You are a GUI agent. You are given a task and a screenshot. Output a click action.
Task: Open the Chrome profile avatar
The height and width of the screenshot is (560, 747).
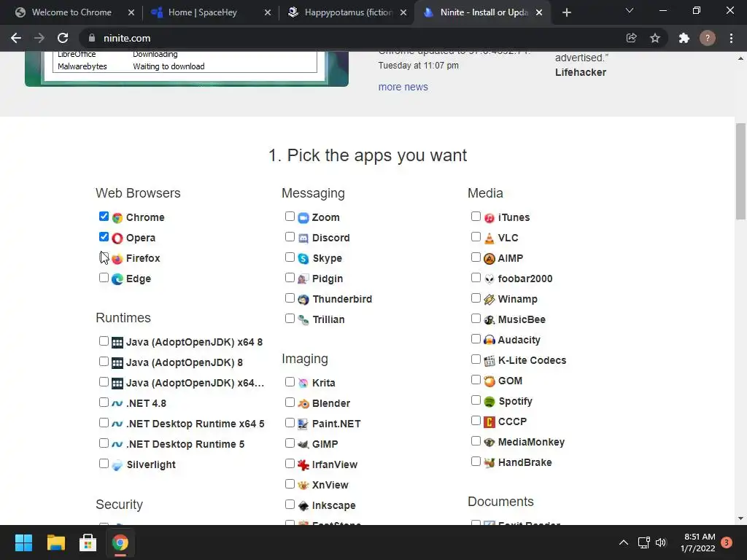708,38
